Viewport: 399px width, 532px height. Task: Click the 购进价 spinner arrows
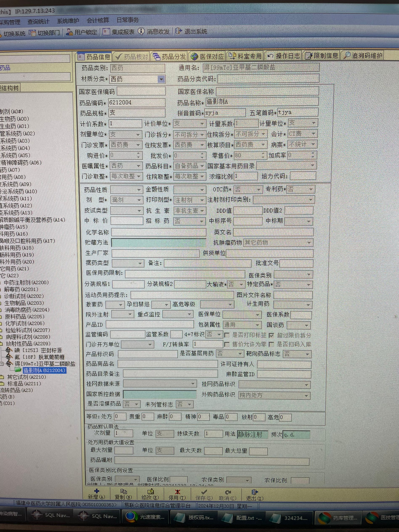click(138, 155)
